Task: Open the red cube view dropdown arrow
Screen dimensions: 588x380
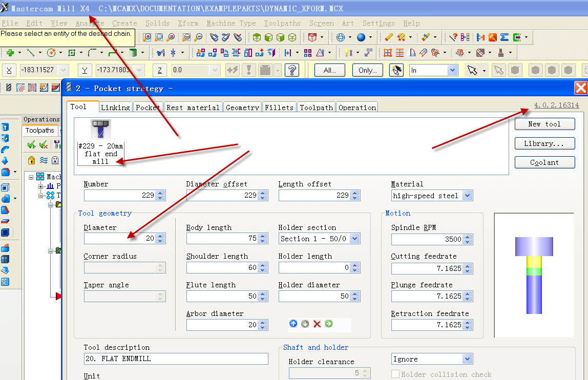Action: click(322, 37)
